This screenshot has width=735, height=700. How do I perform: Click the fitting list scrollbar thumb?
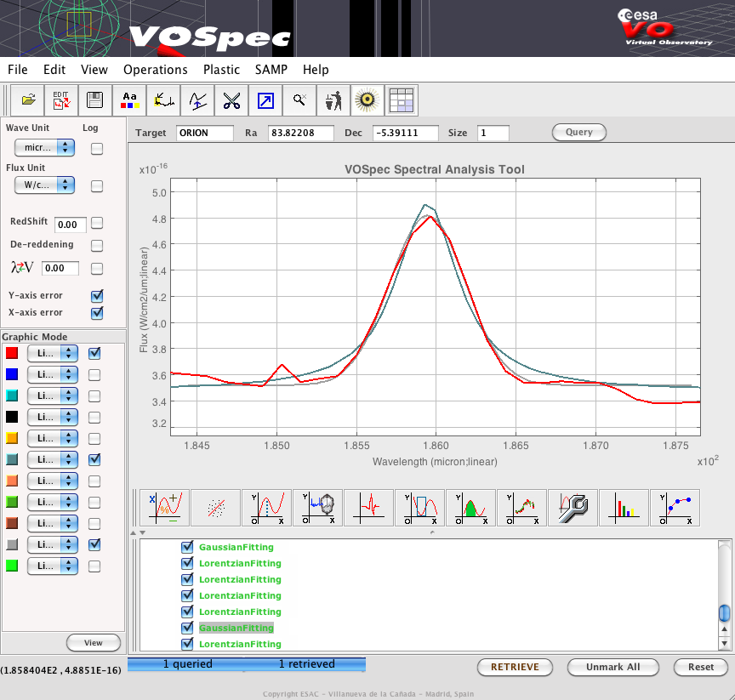724,613
